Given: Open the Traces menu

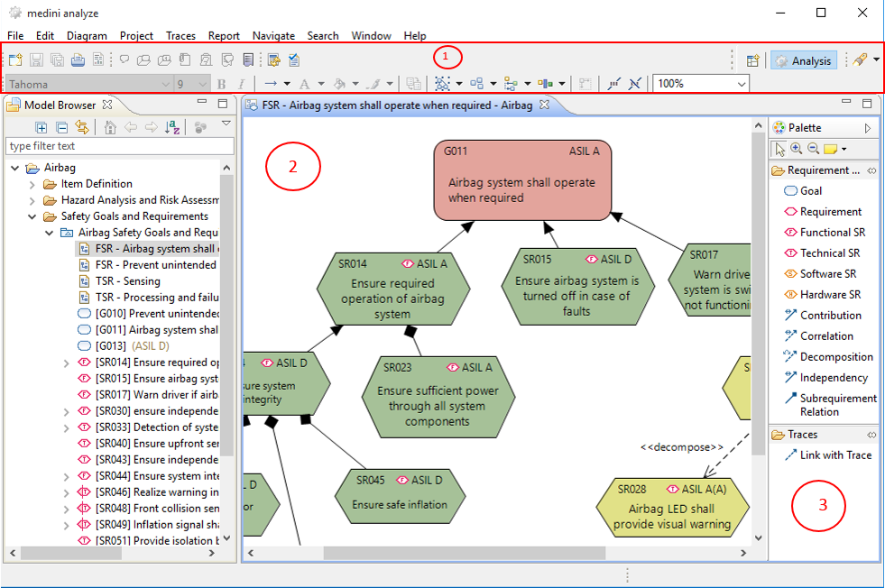Looking at the screenshot, I should click(180, 36).
